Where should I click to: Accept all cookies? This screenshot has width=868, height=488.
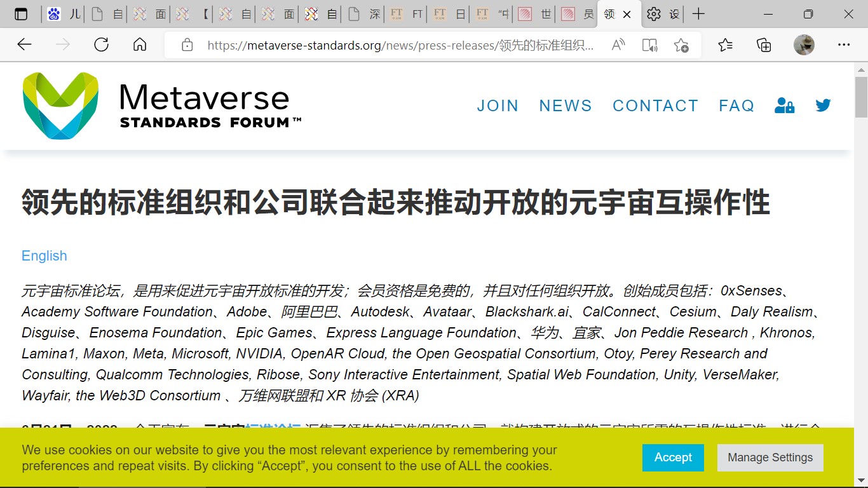pyautogui.click(x=673, y=457)
